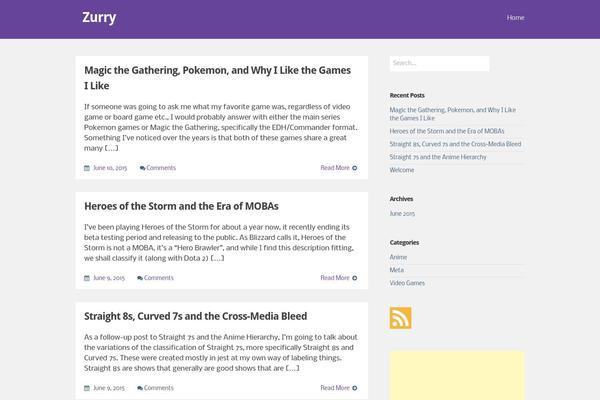The width and height of the screenshot is (600, 400).
Task: Open the Welcome link in Recent Posts
Action: (x=402, y=170)
